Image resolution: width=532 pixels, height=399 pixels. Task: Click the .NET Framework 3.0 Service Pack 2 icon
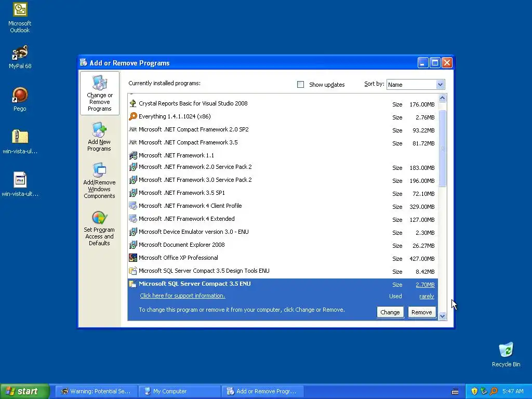coord(133,180)
